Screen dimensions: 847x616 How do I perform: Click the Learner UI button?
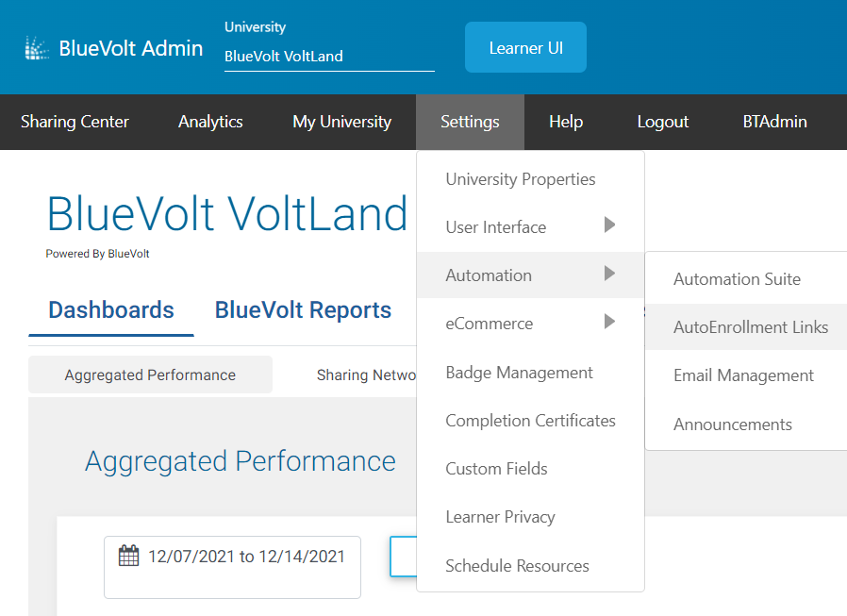click(x=525, y=47)
